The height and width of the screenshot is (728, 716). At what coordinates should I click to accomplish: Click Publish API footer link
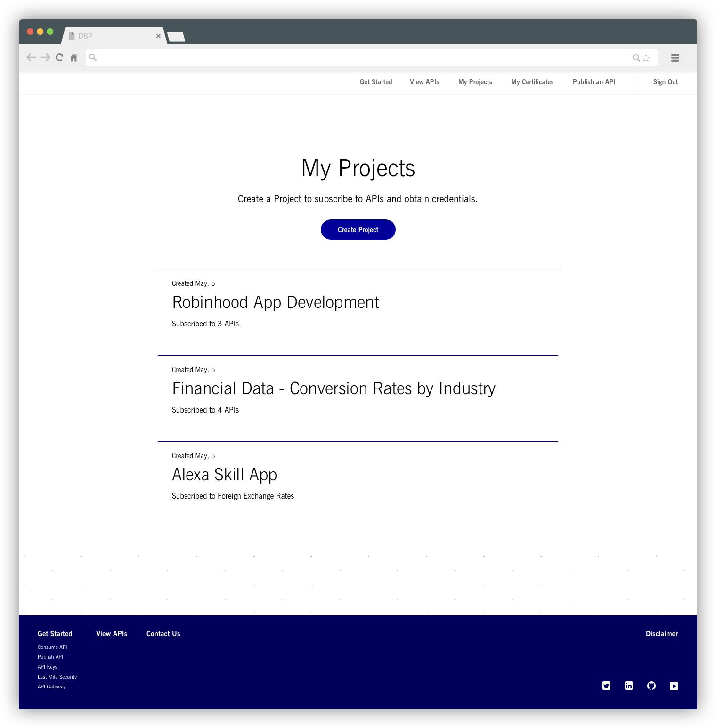coord(50,657)
